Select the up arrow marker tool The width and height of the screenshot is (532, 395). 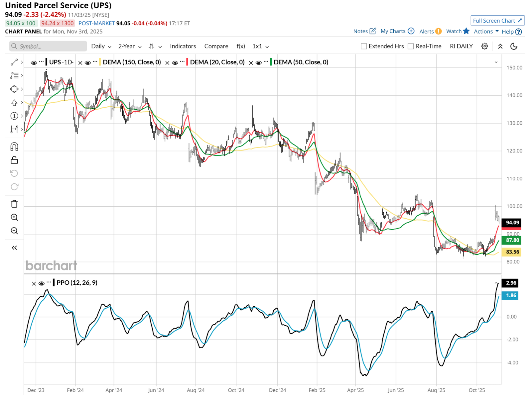click(14, 103)
